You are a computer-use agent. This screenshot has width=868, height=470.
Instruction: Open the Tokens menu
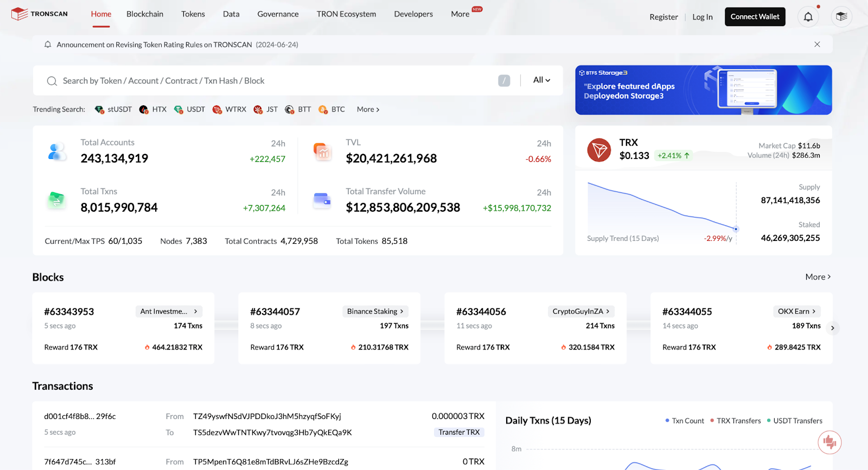[x=193, y=14]
